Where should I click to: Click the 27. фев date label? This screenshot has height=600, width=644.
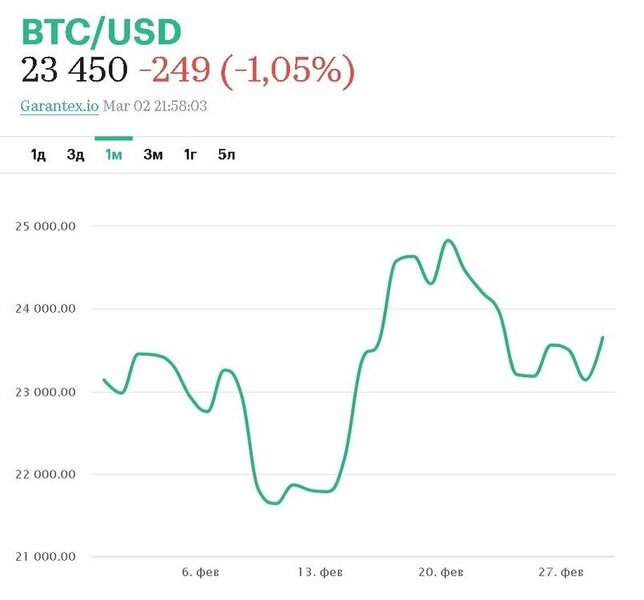(561, 572)
